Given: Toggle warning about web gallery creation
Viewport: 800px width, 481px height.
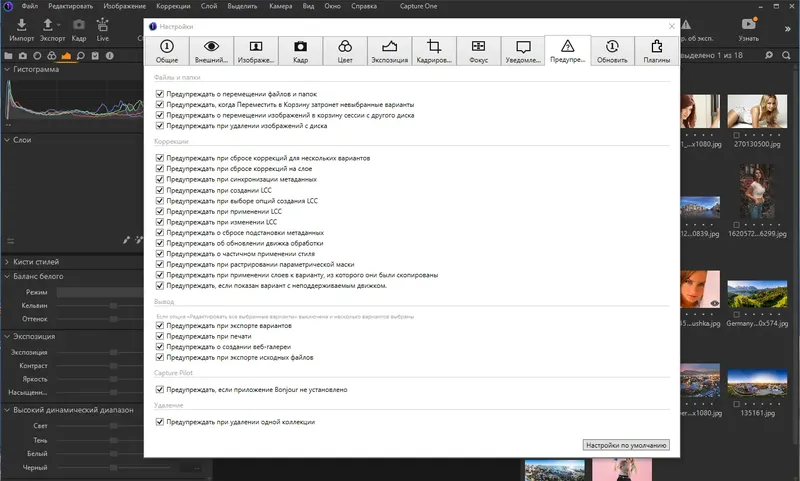Looking at the screenshot, I should pos(160,346).
